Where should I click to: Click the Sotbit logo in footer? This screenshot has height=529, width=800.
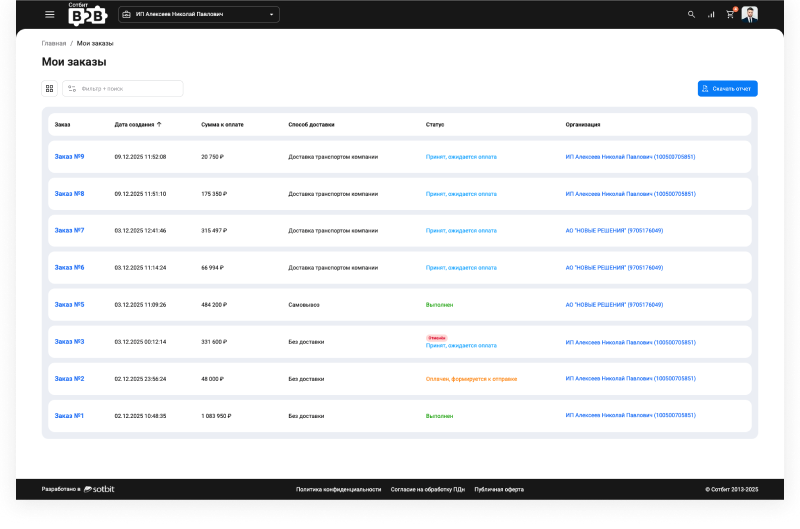(98, 489)
